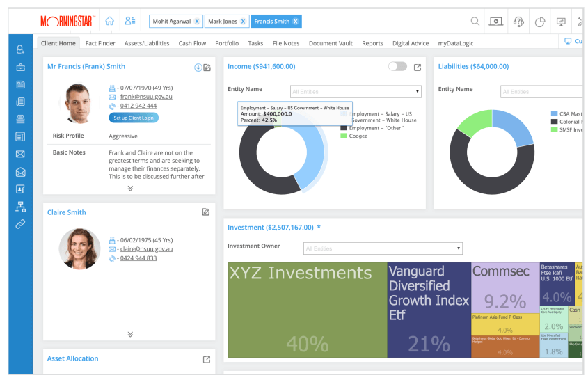Screen dimensions: 588x380
Task: Click frank@nsuu.gov.au email link
Action: (x=146, y=97)
